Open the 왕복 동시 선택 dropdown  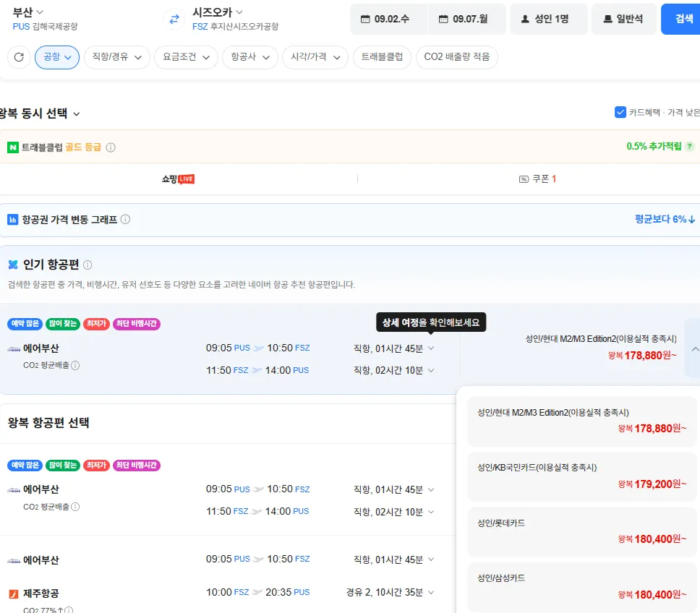40,113
